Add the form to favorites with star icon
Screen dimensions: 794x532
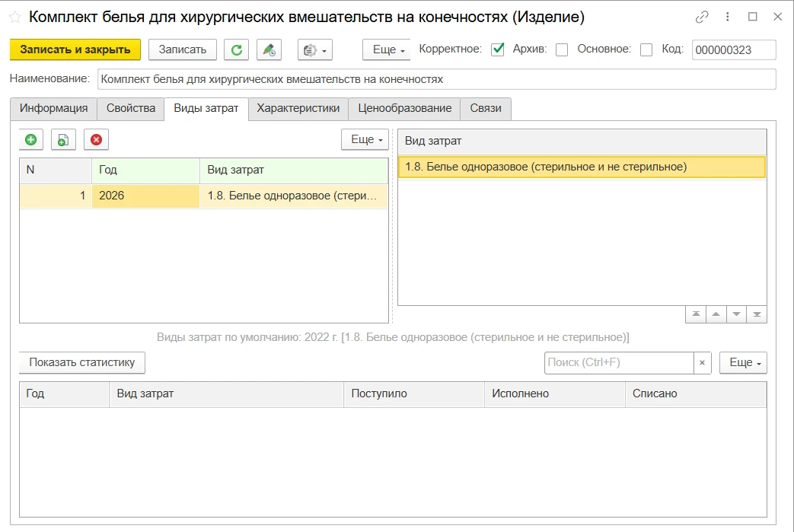coord(15,18)
